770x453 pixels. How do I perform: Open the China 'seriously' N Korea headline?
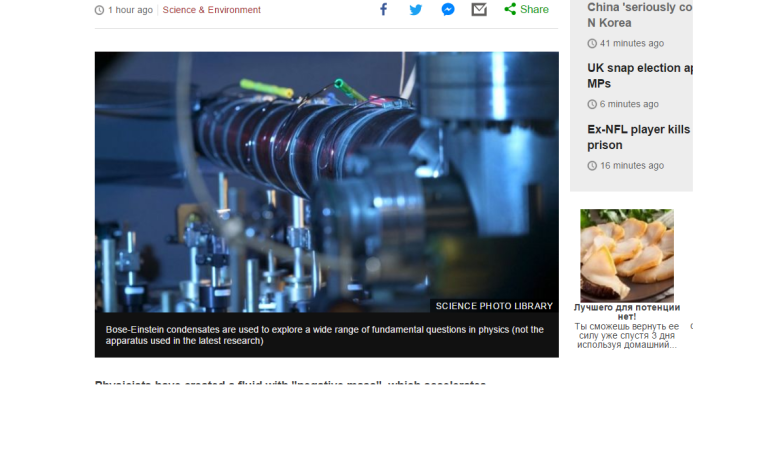coord(639,15)
